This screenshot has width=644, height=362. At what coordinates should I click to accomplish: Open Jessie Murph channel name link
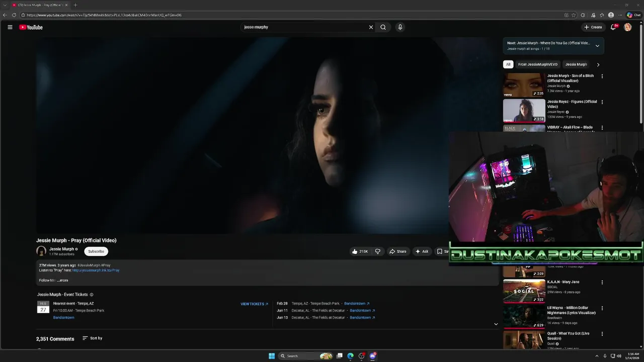(61, 249)
